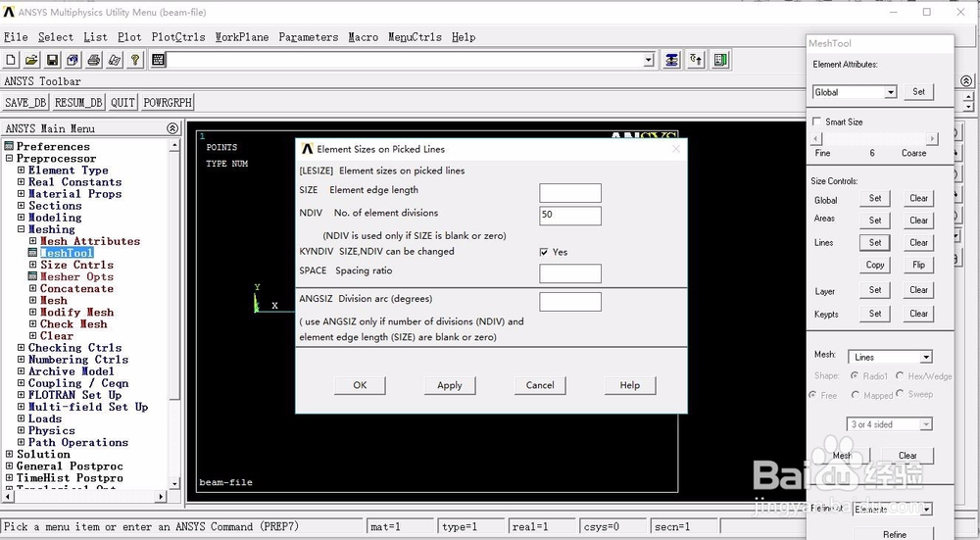Click the New Analysis toolbar icon
The image size is (980, 540).
click(x=11, y=60)
